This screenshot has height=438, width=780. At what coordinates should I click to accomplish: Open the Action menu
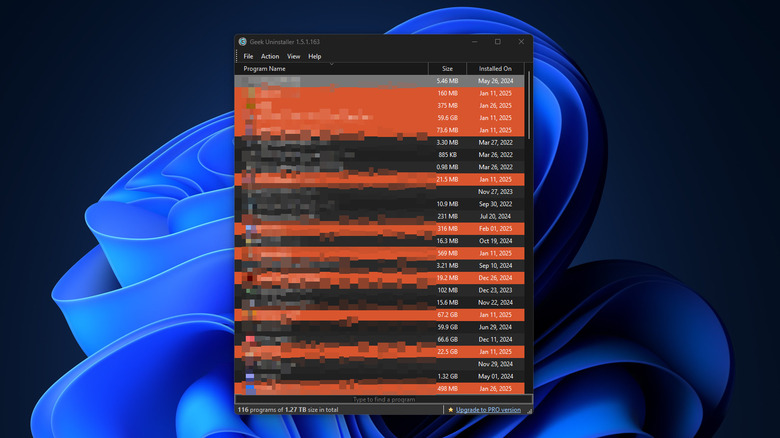270,56
